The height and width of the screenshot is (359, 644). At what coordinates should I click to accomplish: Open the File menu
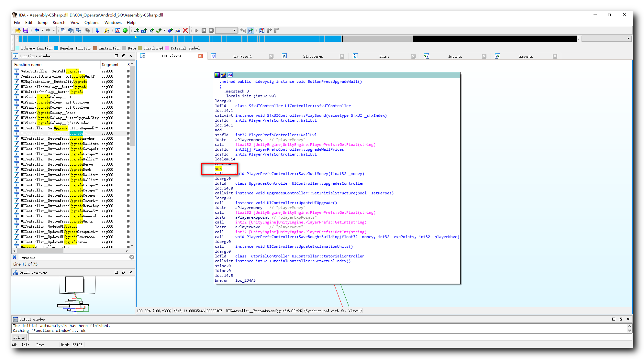[17, 22]
